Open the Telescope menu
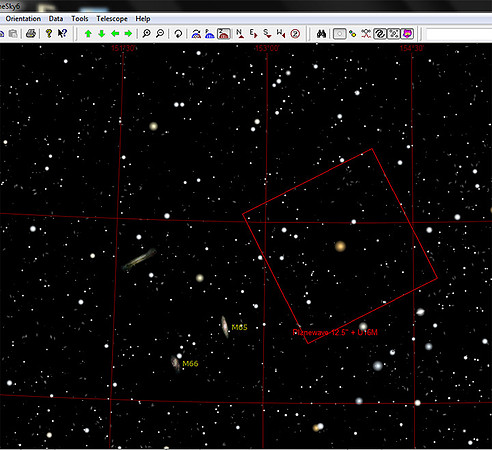Viewport: 492px width, 450px height. click(112, 19)
